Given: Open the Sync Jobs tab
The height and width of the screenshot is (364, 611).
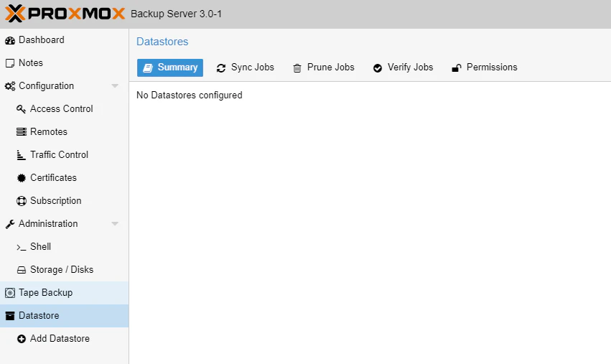Looking at the screenshot, I should pyautogui.click(x=245, y=67).
